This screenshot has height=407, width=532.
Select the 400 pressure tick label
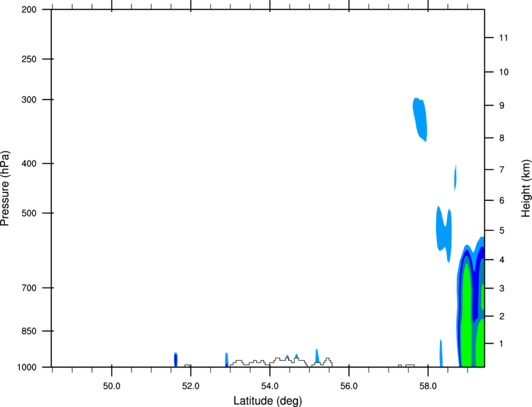(29, 163)
